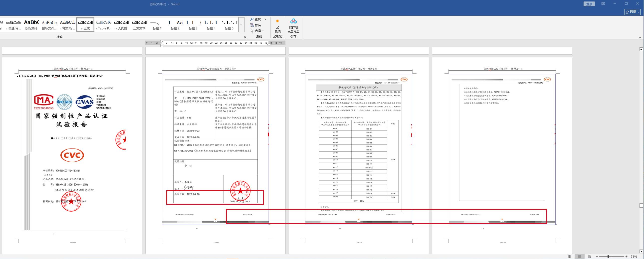This screenshot has width=644, height=259.
Task: Click the 试验报告 title text
Action: click(x=71, y=124)
